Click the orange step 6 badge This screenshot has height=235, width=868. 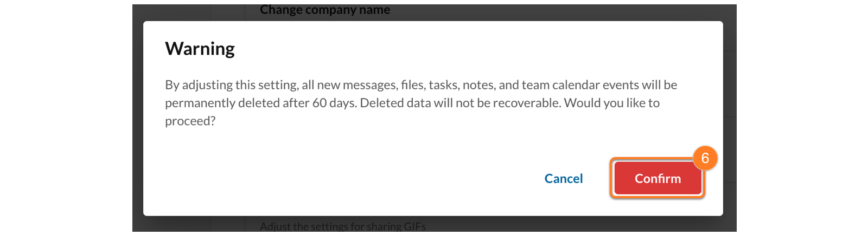pyautogui.click(x=705, y=158)
